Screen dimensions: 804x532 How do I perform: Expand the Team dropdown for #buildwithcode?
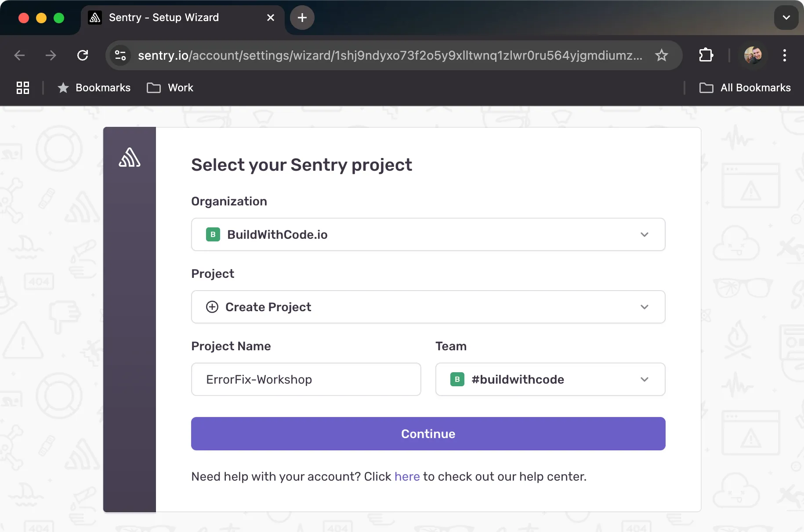pyautogui.click(x=645, y=379)
